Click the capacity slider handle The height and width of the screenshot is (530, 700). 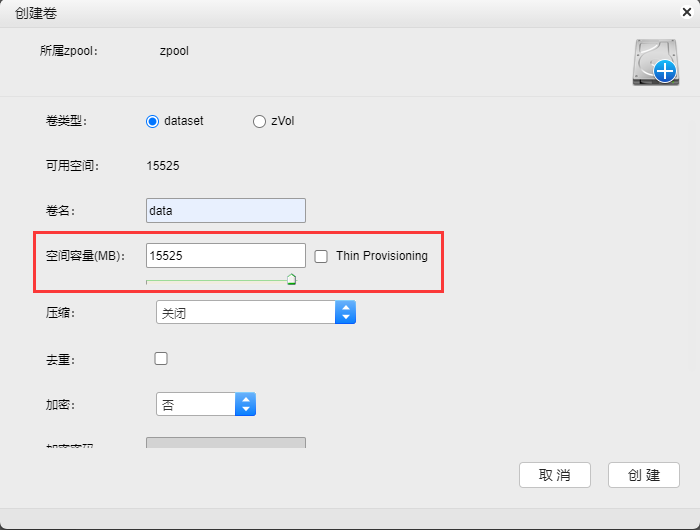[x=291, y=280]
